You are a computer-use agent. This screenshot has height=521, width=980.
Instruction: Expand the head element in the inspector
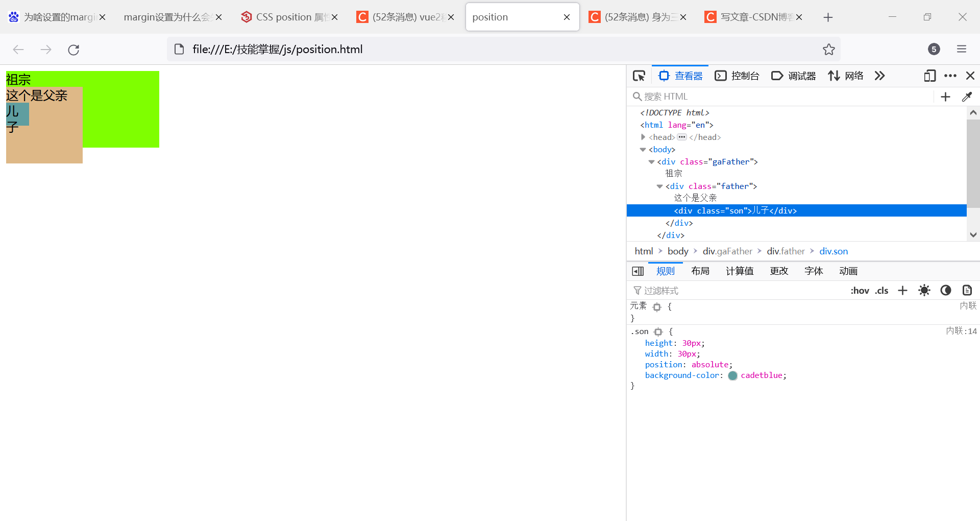(x=643, y=137)
